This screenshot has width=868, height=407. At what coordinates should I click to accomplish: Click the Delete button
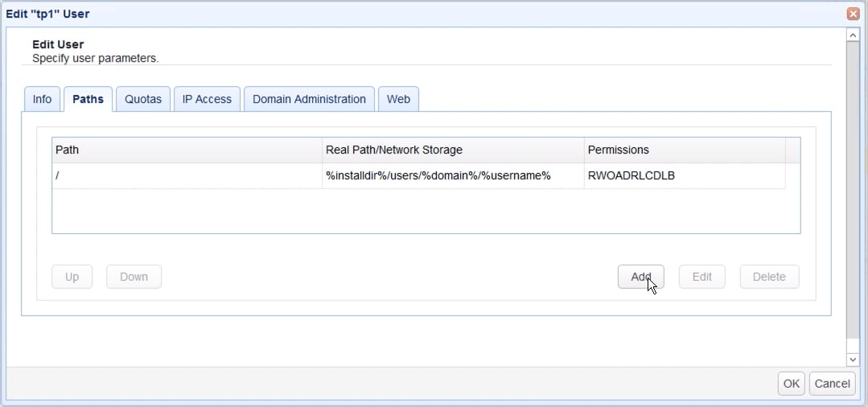(768, 277)
